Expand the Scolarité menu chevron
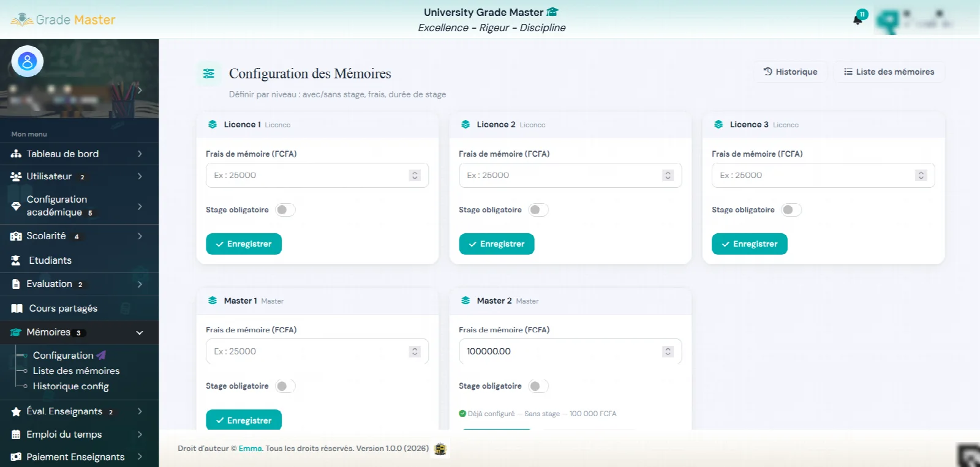 (x=140, y=236)
